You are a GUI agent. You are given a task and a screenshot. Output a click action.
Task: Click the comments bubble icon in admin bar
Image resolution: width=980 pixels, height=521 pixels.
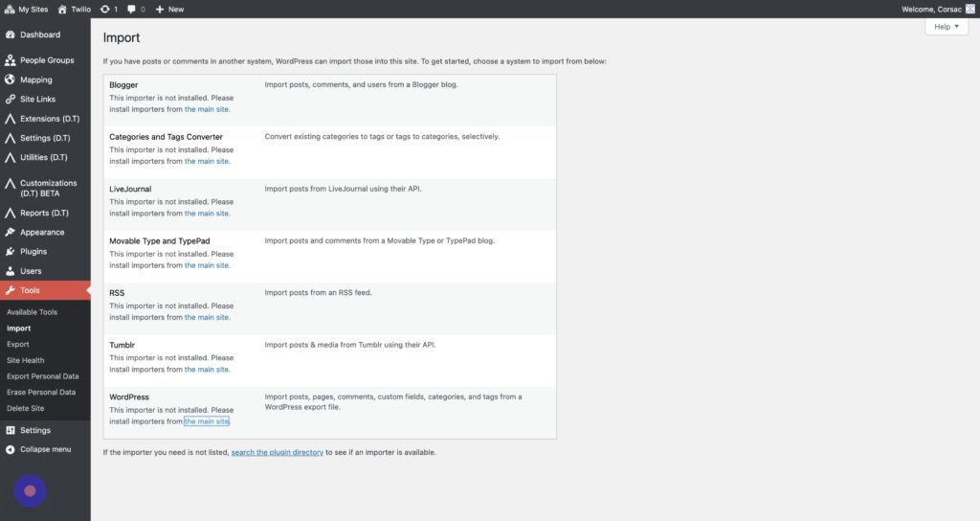131,9
